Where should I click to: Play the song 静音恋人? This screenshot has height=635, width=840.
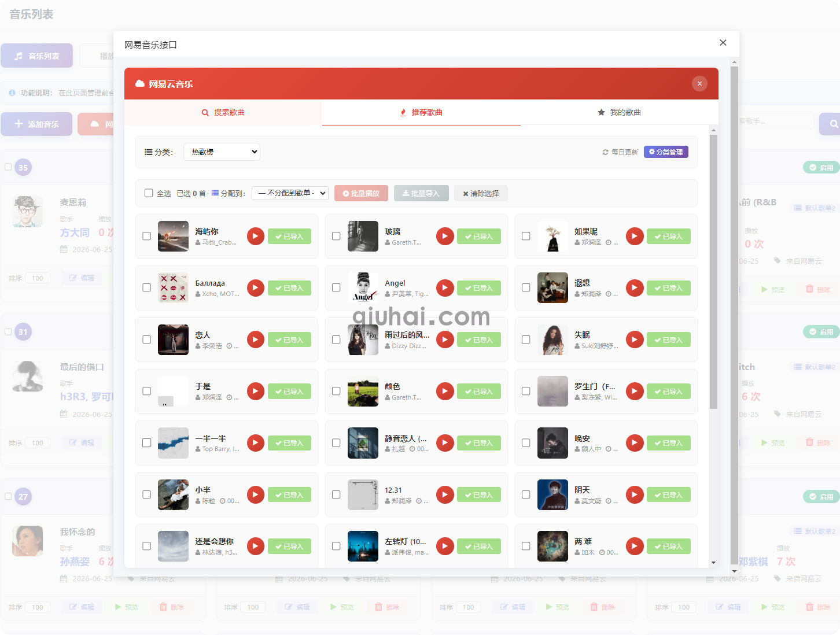[445, 443]
